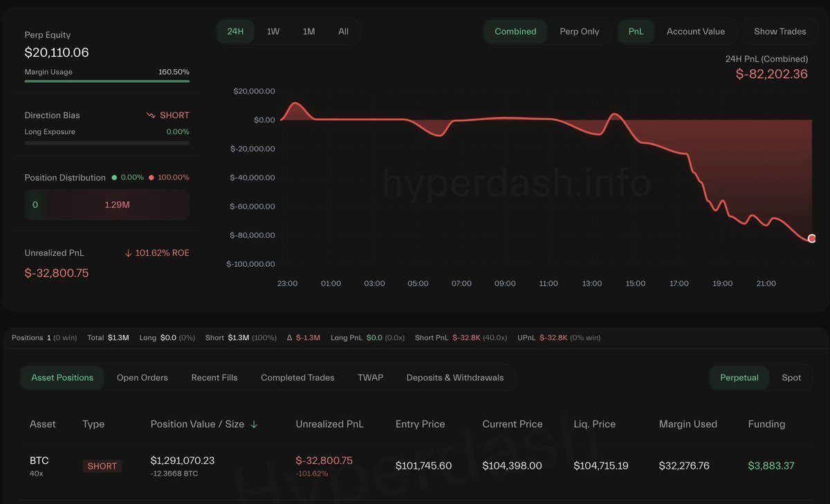Click the Positions 1 (0 win) stat
The image size is (830, 504).
coord(44,337)
